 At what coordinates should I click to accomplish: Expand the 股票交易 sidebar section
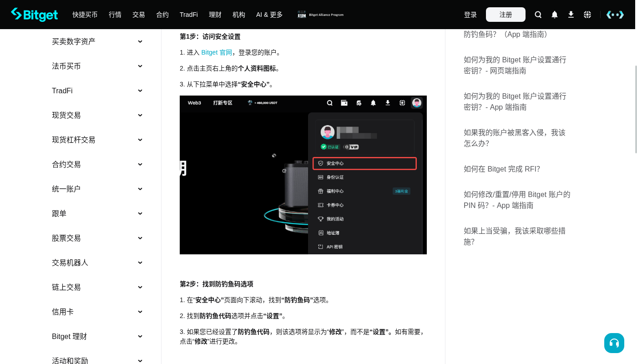(x=97, y=238)
